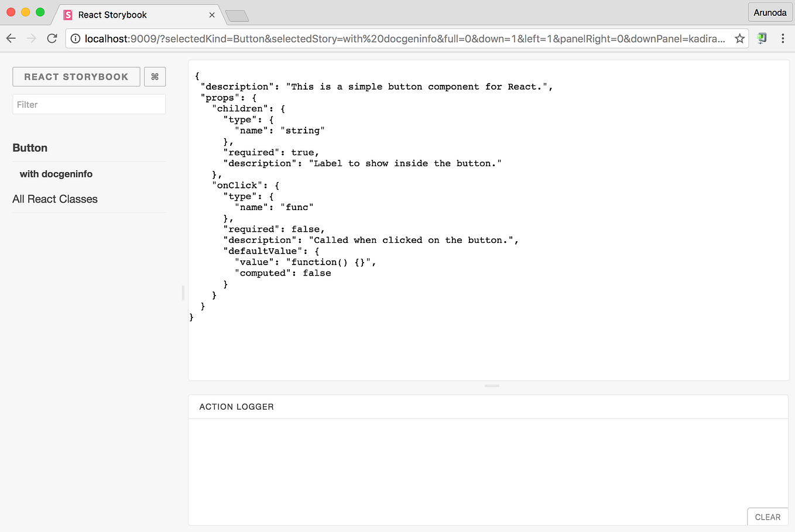The height and width of the screenshot is (532, 795).
Task: Open the keyboard shortcuts (⌘) panel in Storybook
Action: pyautogui.click(x=155, y=76)
